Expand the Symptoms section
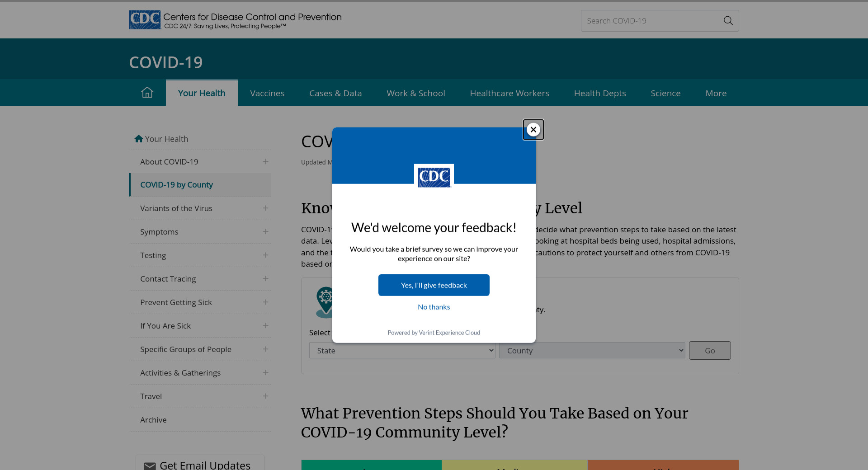868x470 pixels. click(265, 232)
